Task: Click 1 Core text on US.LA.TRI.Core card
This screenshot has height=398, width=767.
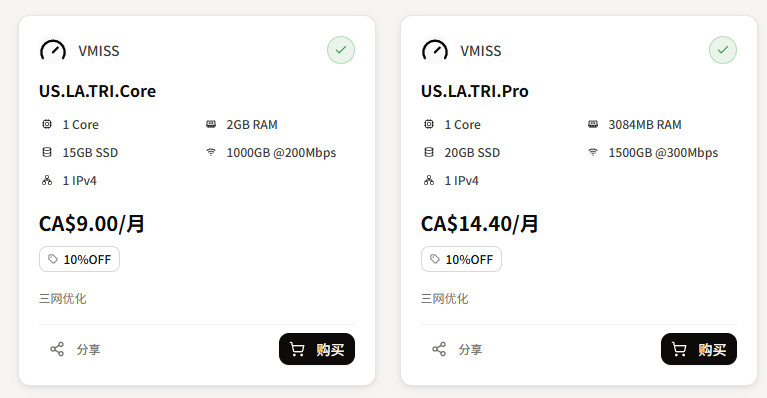Action: (x=81, y=125)
